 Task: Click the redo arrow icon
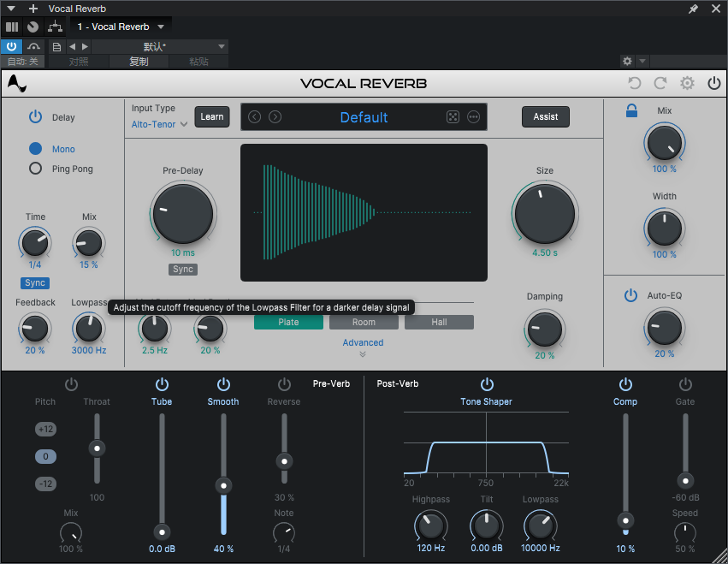click(660, 83)
